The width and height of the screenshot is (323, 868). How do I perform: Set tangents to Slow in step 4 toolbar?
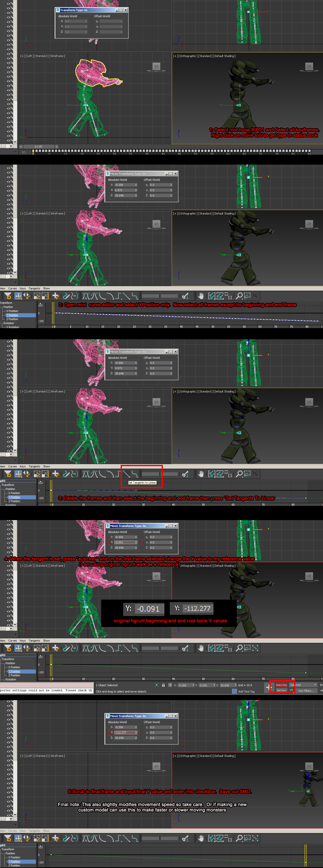click(x=110, y=648)
